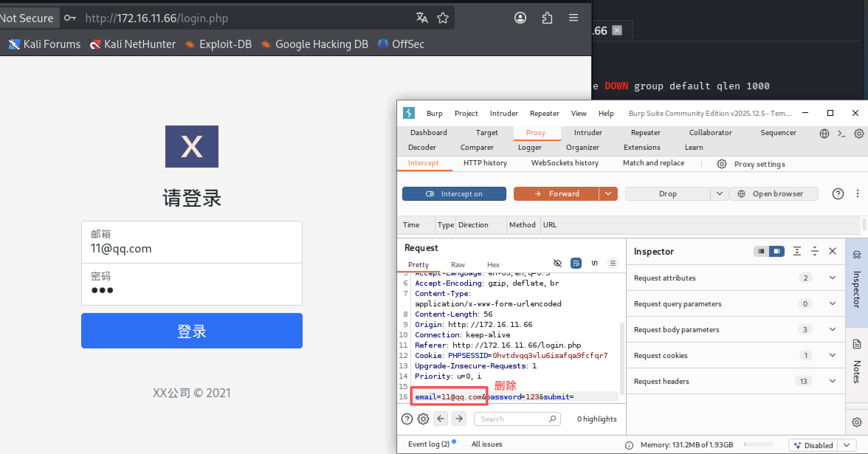Expand the Request cookies section
This screenshot has width=868, height=454.
click(832, 355)
